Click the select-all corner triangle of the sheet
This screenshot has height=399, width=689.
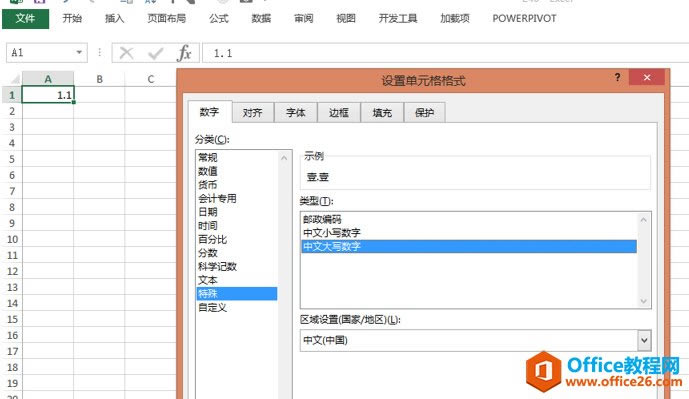tap(15, 79)
